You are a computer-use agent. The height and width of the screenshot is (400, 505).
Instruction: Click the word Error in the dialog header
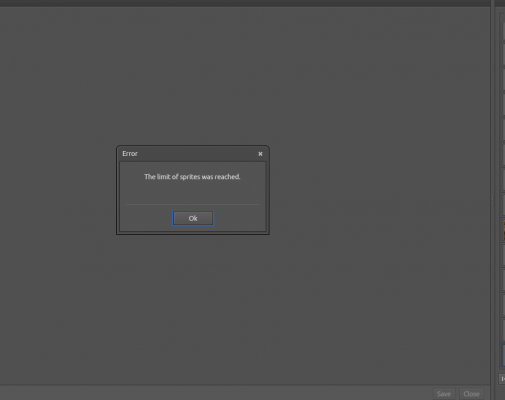130,154
